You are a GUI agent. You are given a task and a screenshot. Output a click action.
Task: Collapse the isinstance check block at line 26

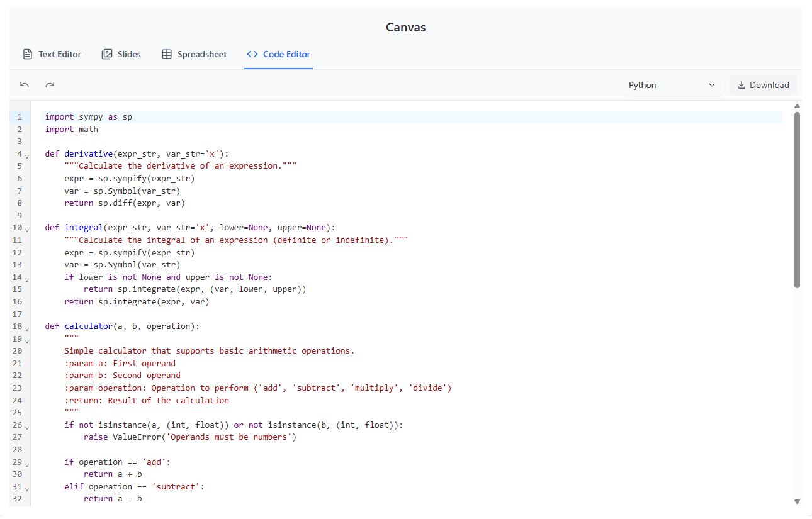pyautogui.click(x=26, y=427)
